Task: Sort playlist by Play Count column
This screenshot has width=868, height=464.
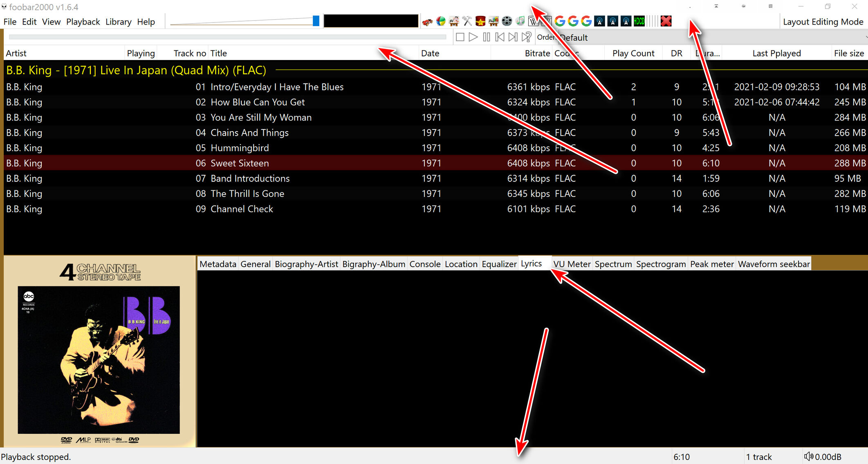Action: (633, 53)
